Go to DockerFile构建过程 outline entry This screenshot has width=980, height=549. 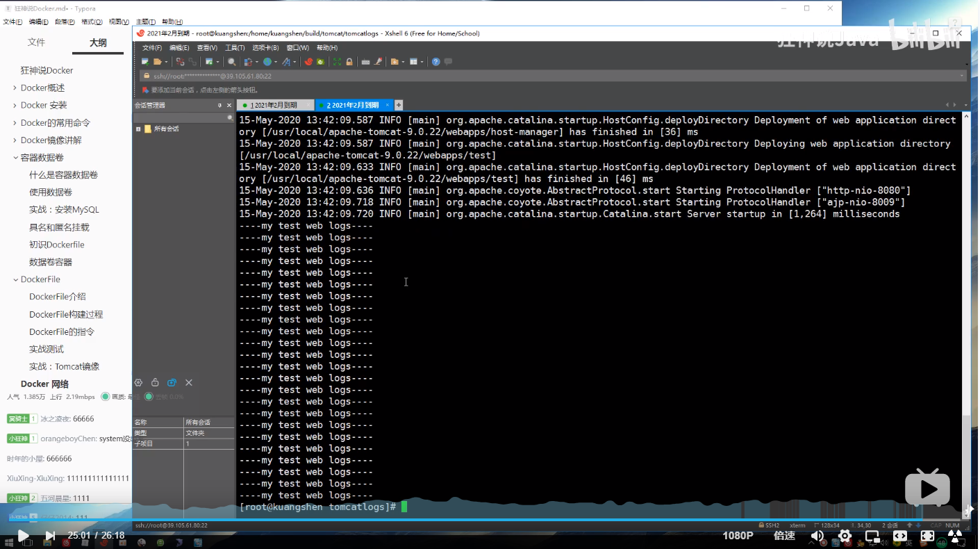66,314
